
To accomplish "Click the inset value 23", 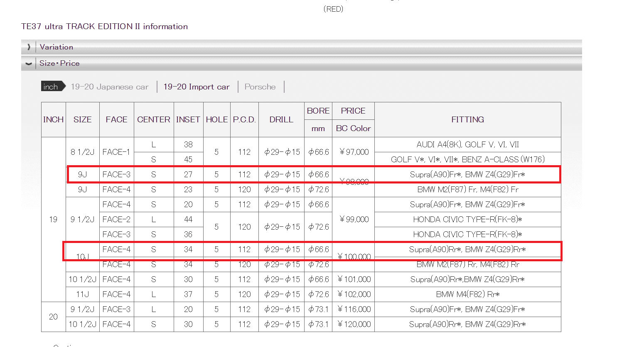I will (x=188, y=189).
